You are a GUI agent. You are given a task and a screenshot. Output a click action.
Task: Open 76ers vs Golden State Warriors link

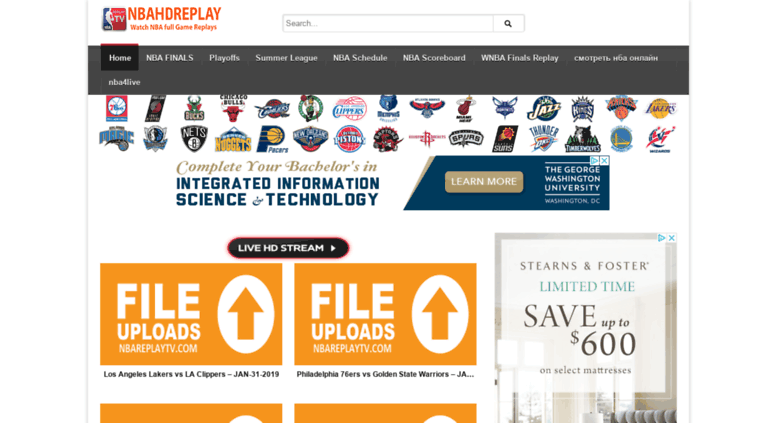coord(385,374)
